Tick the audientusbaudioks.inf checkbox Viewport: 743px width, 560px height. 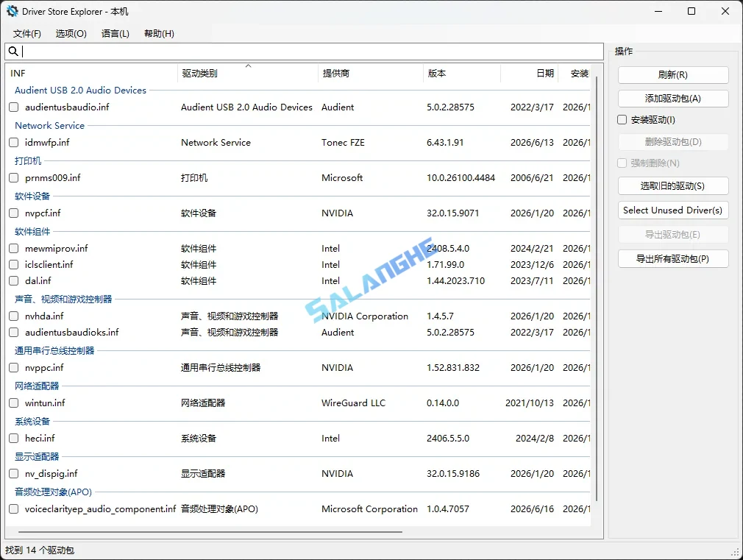(x=14, y=333)
